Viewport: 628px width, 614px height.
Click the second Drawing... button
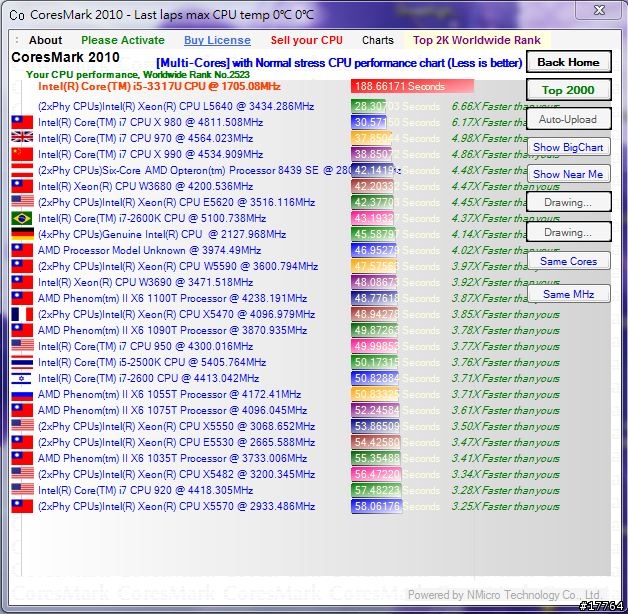tap(568, 232)
